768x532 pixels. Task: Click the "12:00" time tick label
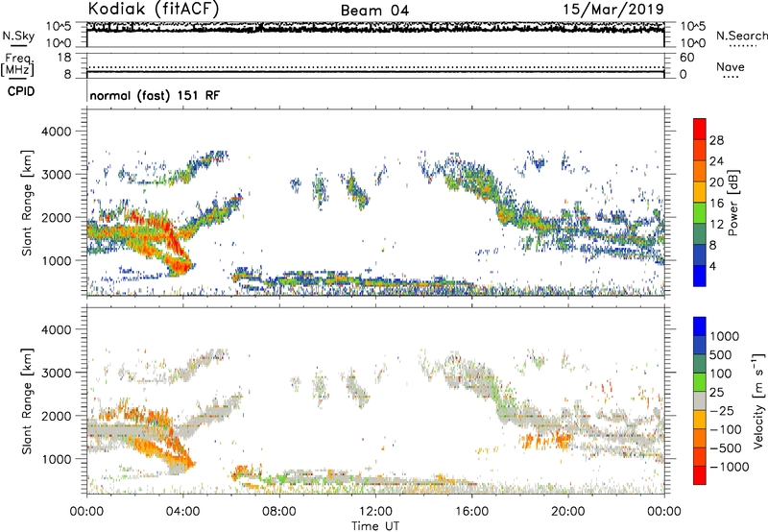tap(375, 512)
